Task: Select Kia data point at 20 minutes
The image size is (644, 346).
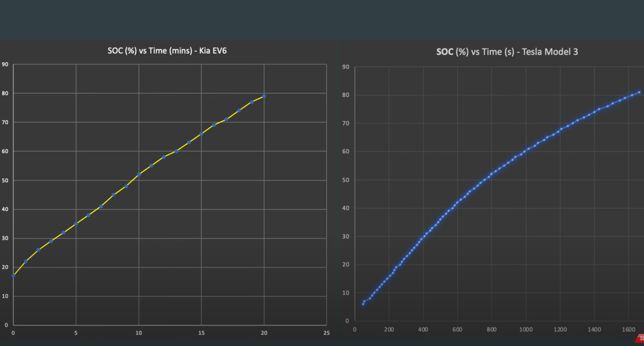Action: 264,96
